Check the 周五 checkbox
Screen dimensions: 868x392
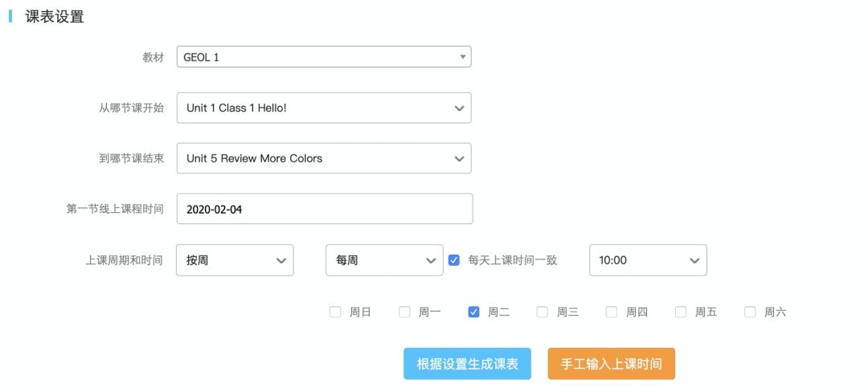click(681, 312)
